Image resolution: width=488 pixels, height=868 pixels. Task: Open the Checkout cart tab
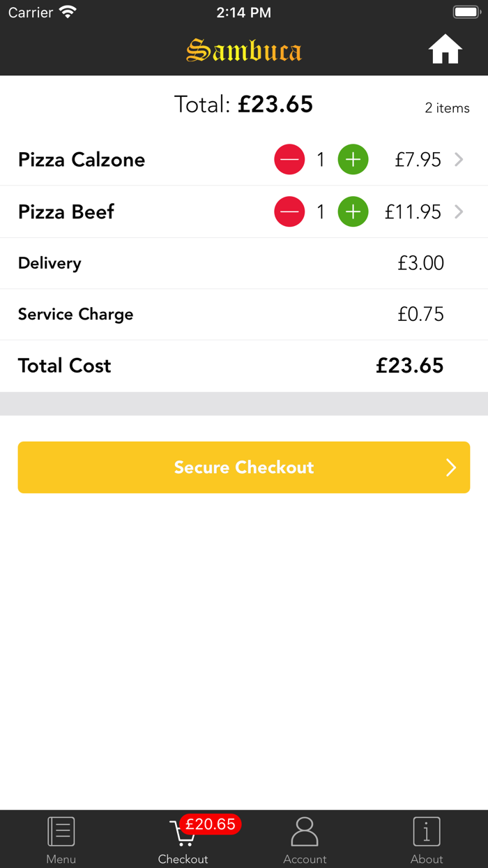click(183, 841)
